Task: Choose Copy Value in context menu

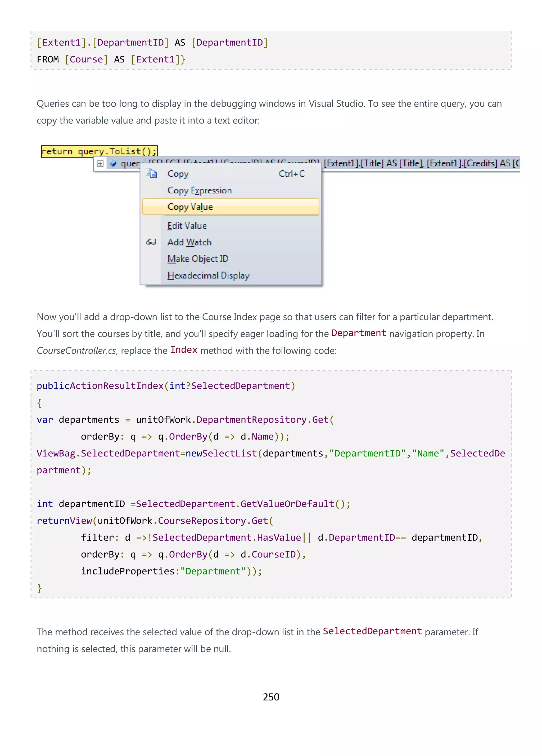Action: coord(231,207)
